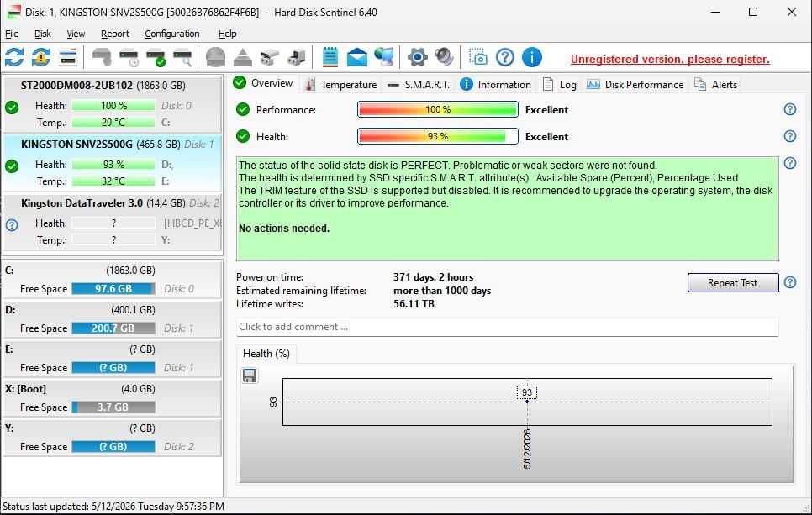The height and width of the screenshot is (515, 812).
Task: Click the toolbar question mark help icon
Action: click(505, 57)
